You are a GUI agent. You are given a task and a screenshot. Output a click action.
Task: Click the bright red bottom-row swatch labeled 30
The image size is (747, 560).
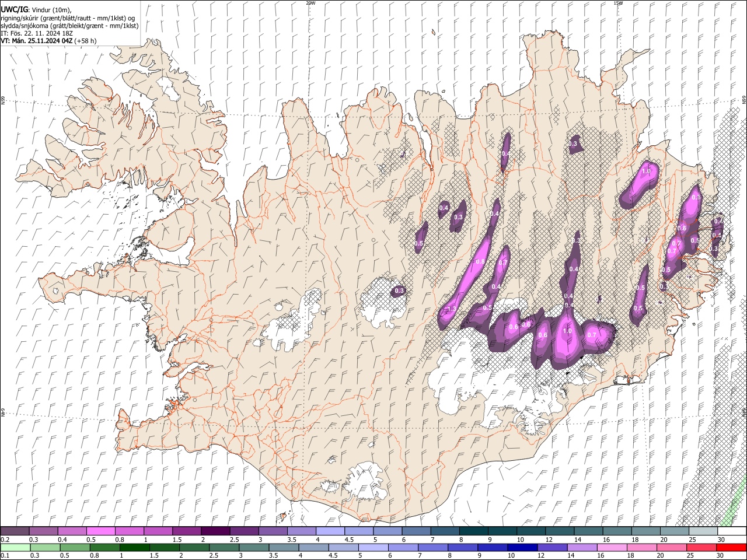(x=731, y=547)
